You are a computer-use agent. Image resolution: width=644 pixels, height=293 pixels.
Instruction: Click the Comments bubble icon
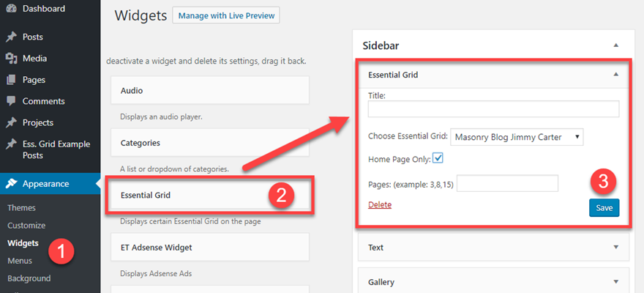(x=11, y=101)
